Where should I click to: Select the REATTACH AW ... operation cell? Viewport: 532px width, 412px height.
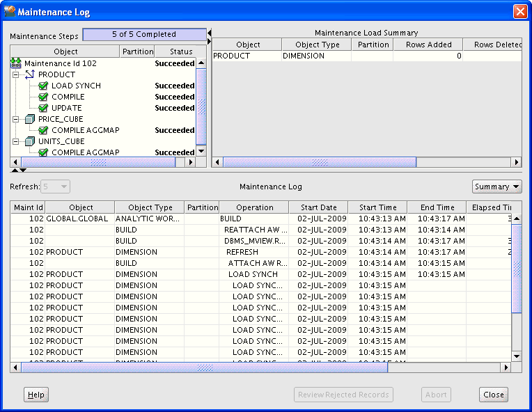(254, 230)
